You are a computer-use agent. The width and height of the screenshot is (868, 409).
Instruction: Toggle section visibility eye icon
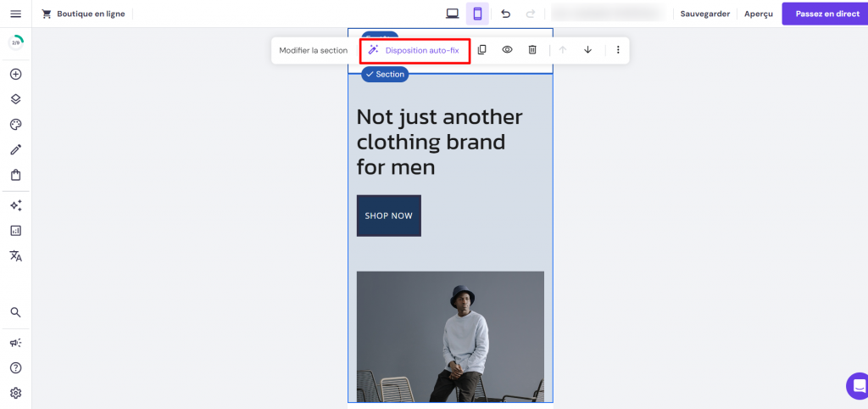coord(507,50)
